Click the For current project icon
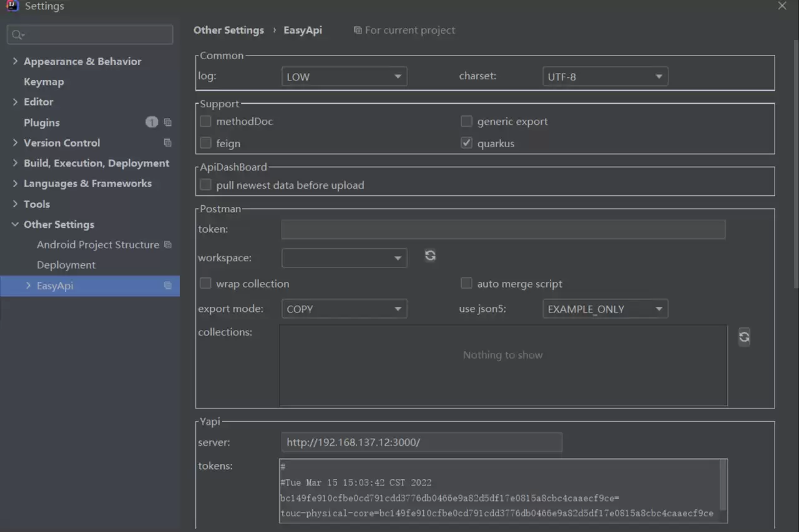799x532 pixels. (358, 30)
